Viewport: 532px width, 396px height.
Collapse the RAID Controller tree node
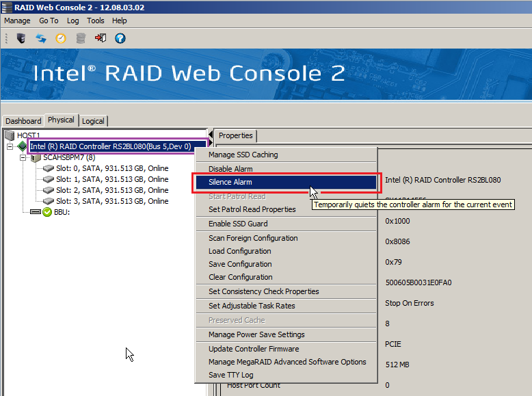point(10,146)
